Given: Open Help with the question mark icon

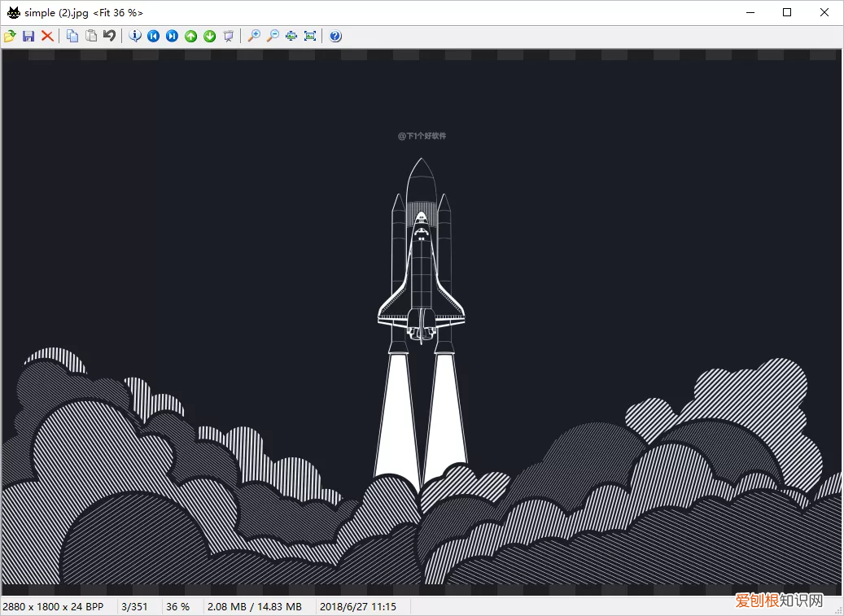Looking at the screenshot, I should click(x=335, y=36).
